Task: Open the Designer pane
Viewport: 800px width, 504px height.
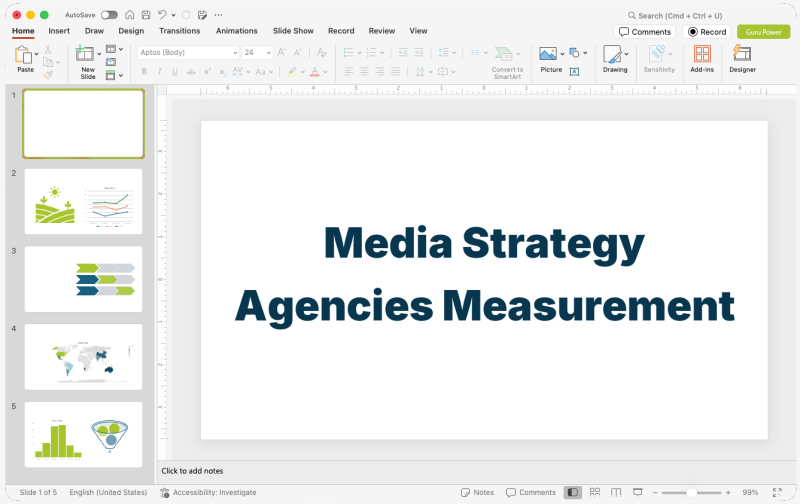Action: (x=742, y=59)
